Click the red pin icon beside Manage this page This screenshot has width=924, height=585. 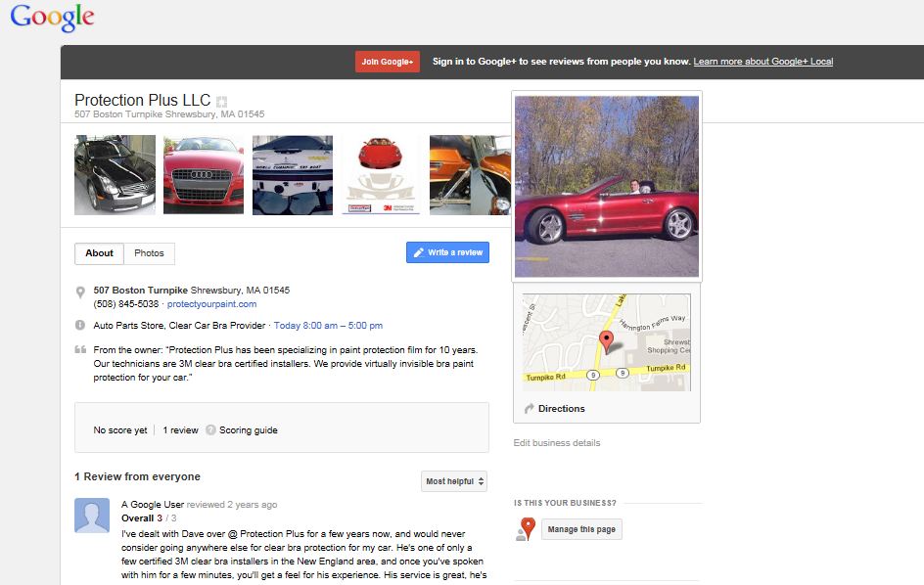click(x=526, y=529)
